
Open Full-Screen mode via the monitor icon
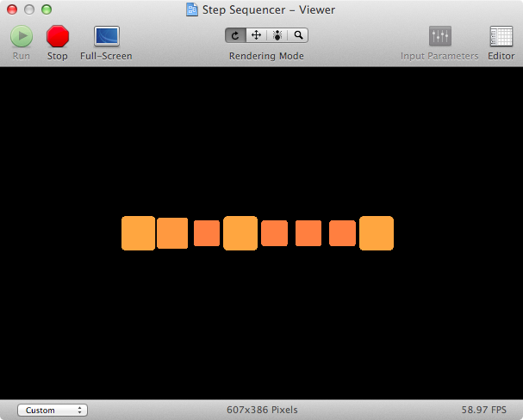click(107, 36)
